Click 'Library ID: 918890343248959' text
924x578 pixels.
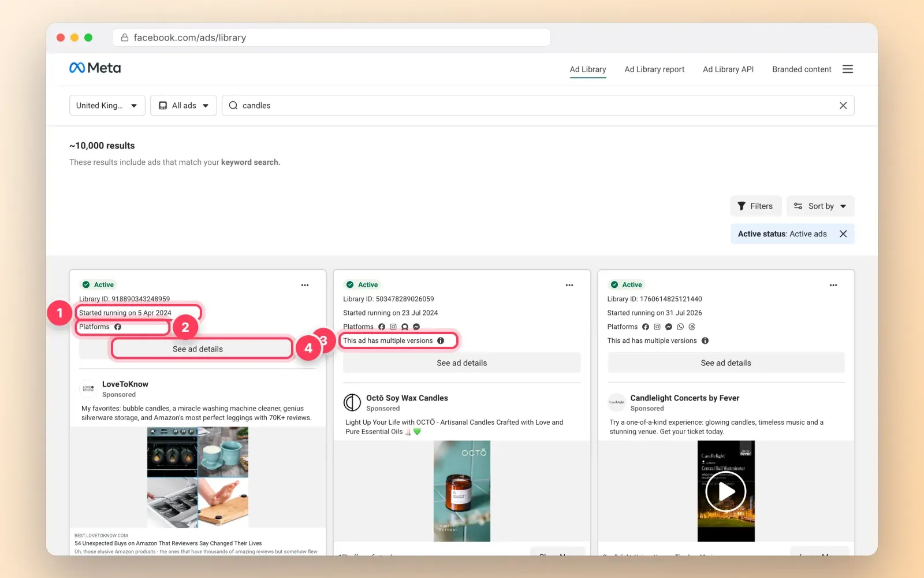124,299
